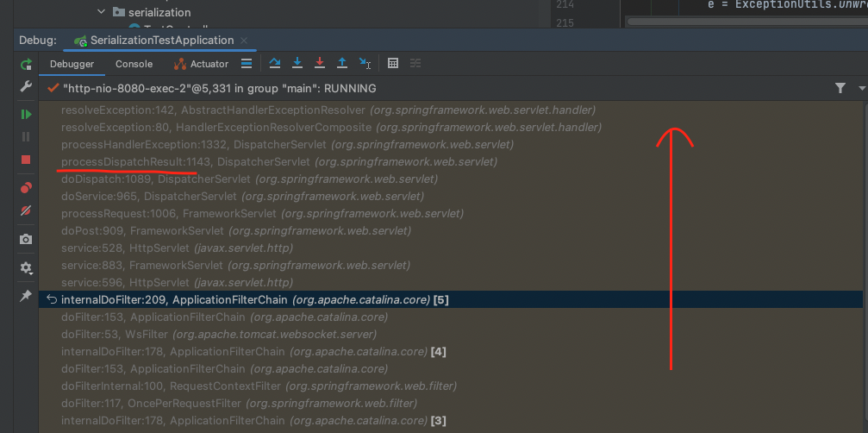Stop the debug session with red square

26,160
